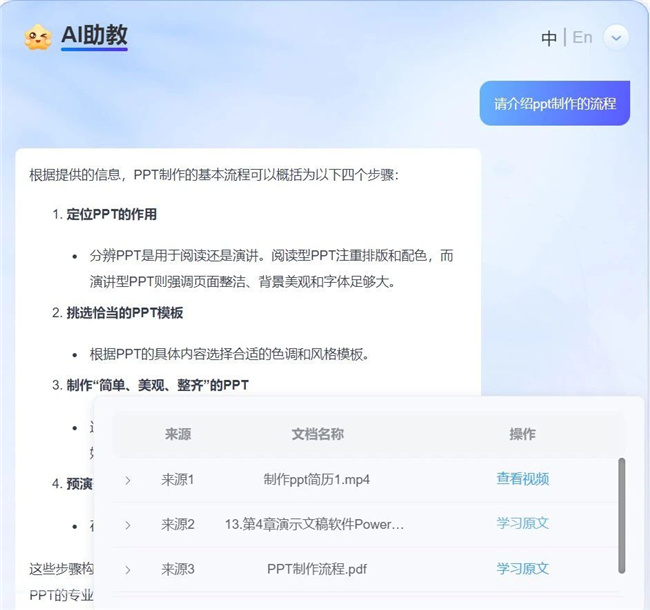650x610 pixels.
Task: Click the AI助教 title text
Action: (x=94, y=36)
